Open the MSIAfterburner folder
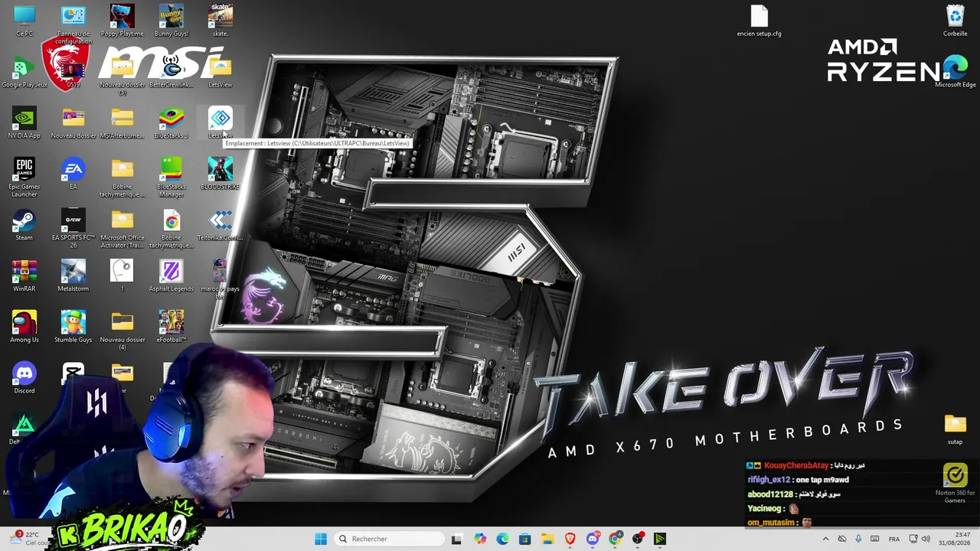Image resolution: width=980 pixels, height=551 pixels. [122, 123]
